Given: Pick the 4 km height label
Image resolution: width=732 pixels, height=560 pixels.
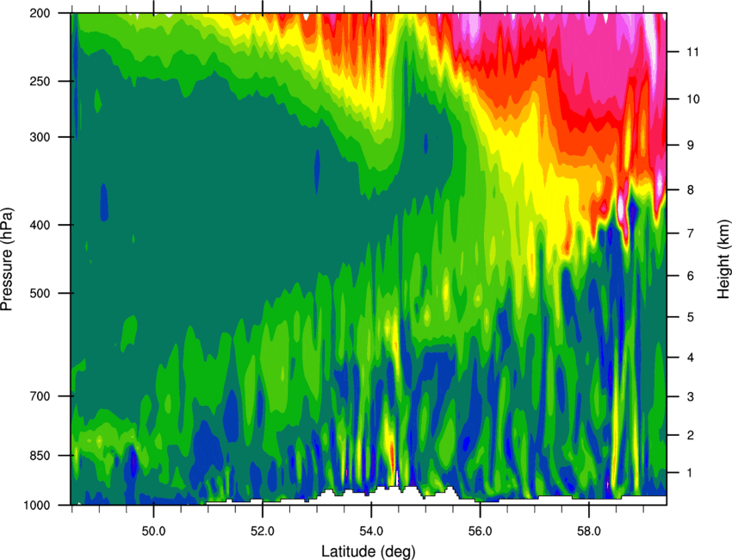Looking at the screenshot, I should pyautogui.click(x=691, y=358).
